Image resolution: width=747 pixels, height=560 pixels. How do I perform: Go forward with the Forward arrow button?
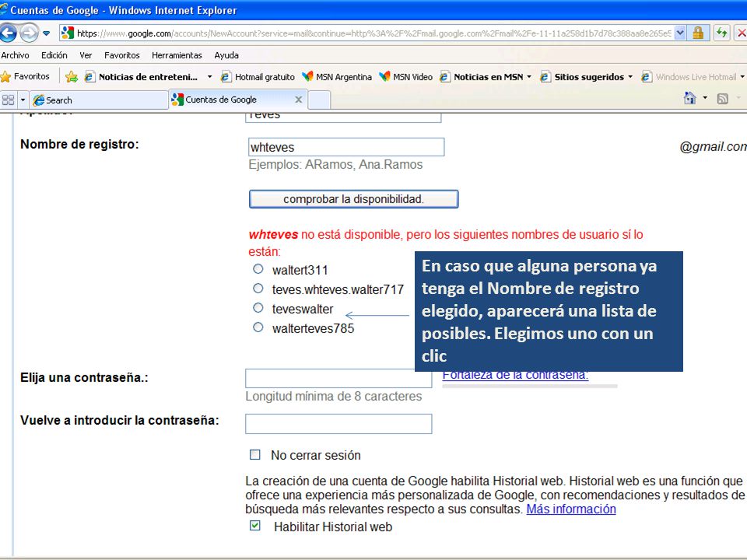pyautogui.click(x=29, y=33)
